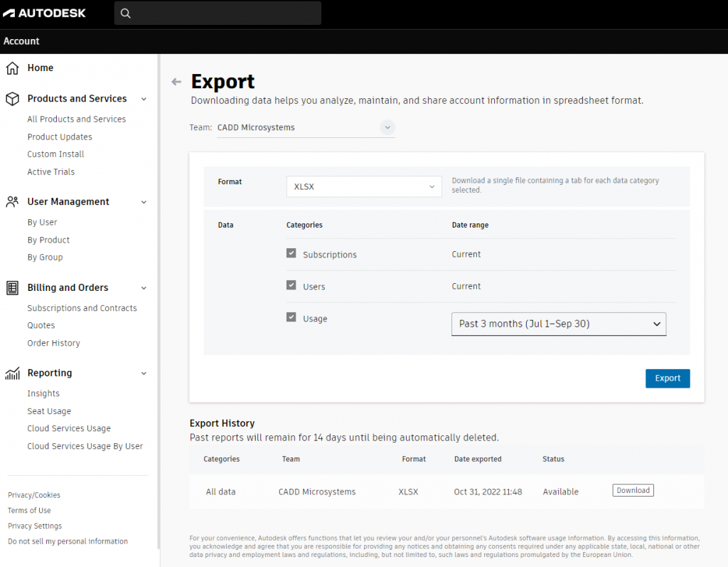
Task: Open Subscriptions and Contracts
Action: tap(82, 308)
